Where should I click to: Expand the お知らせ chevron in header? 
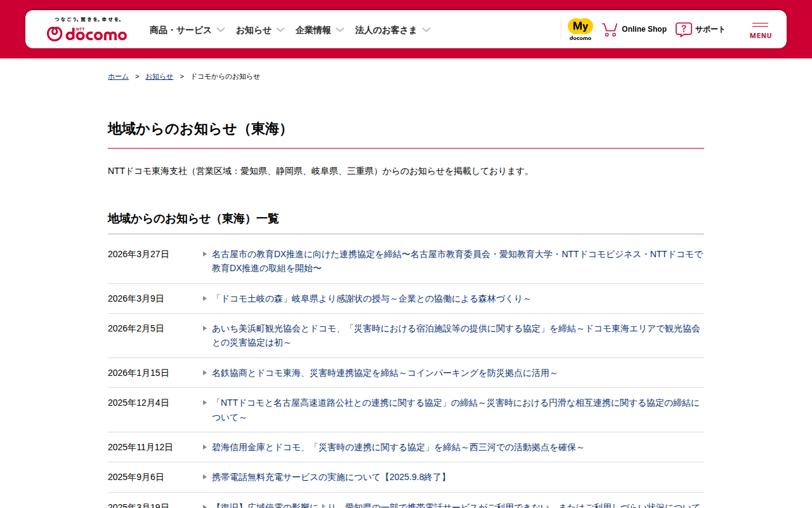(x=280, y=30)
